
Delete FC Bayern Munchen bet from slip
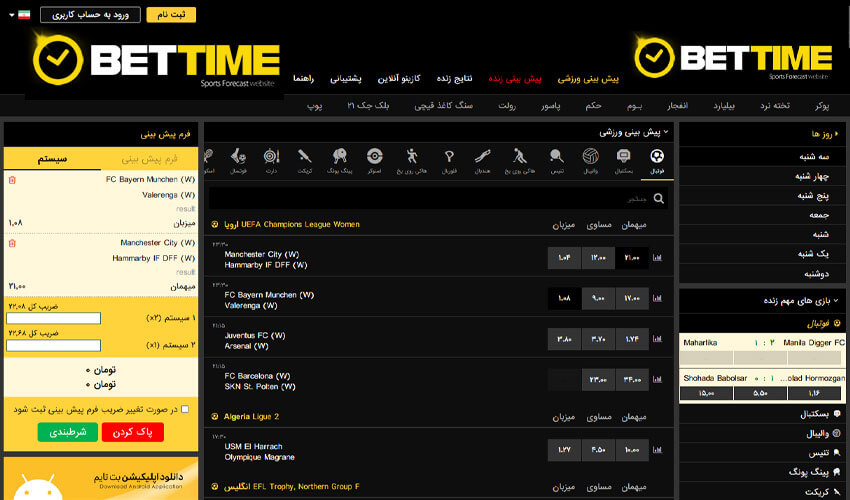pos(12,180)
